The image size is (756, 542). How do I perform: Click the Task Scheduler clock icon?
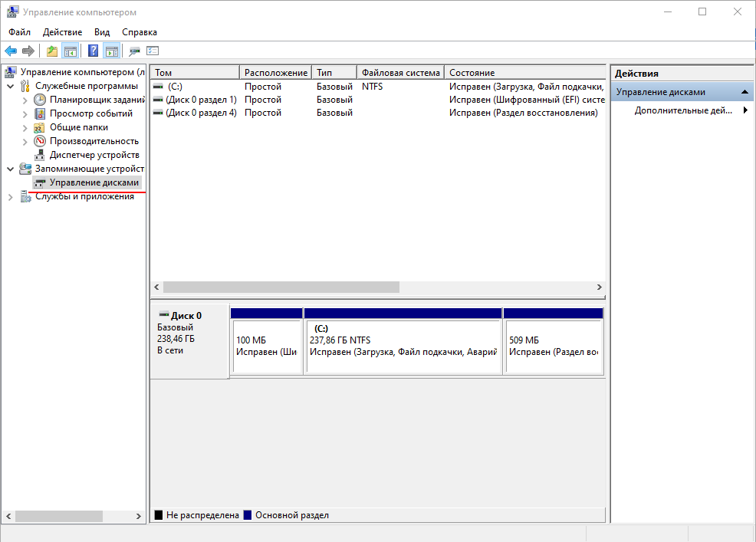pos(40,100)
